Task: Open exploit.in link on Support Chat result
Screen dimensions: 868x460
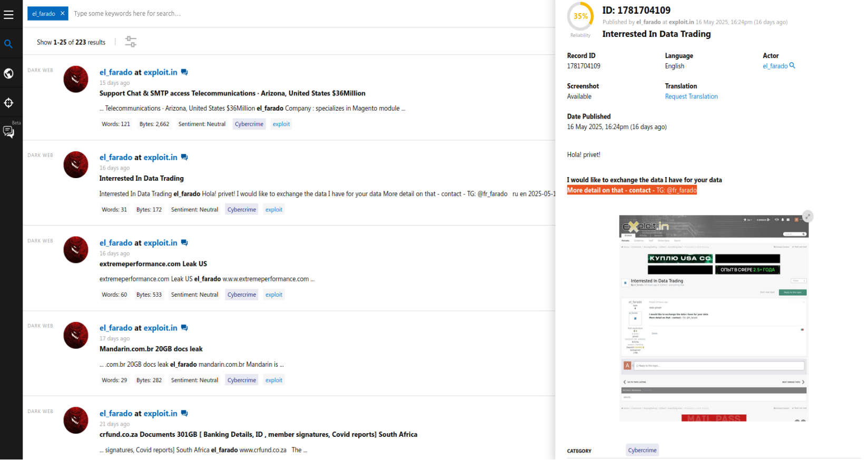Action: 161,72
